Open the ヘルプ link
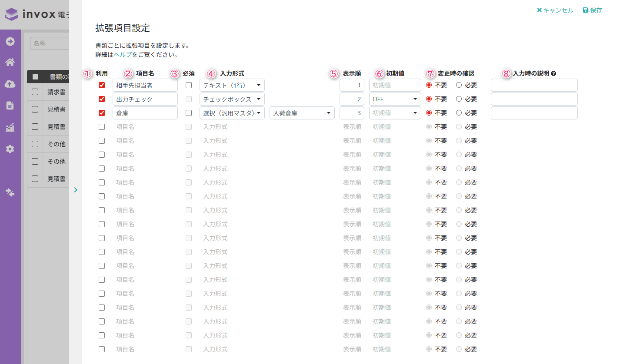Screen dimensions: 620x364 123,55
